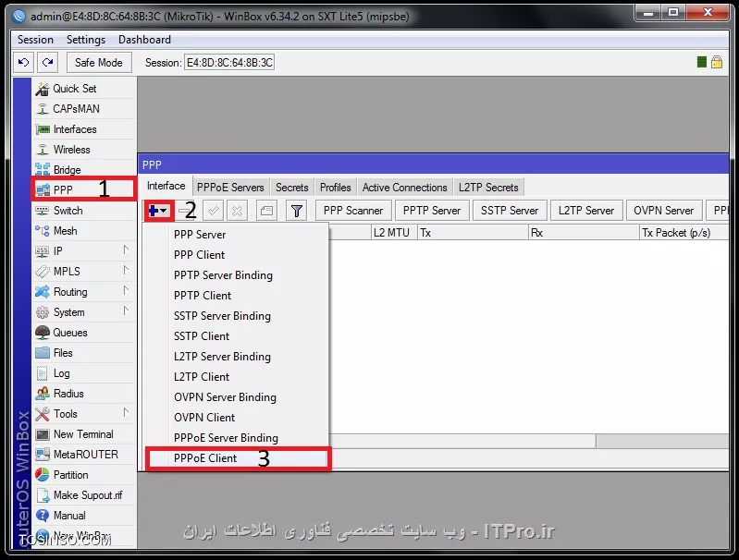Click the PPTP Server button
This screenshot has height=560, width=739.
[432, 211]
